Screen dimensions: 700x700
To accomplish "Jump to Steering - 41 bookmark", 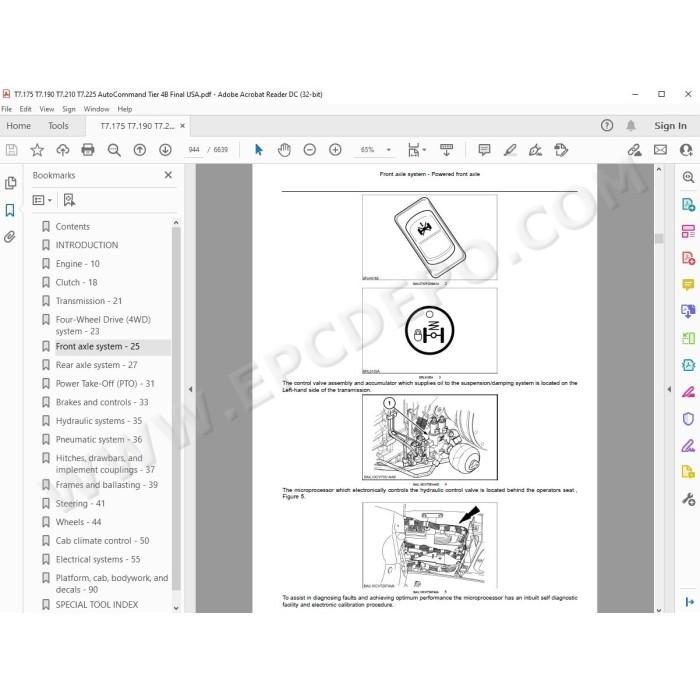I will click(x=80, y=504).
